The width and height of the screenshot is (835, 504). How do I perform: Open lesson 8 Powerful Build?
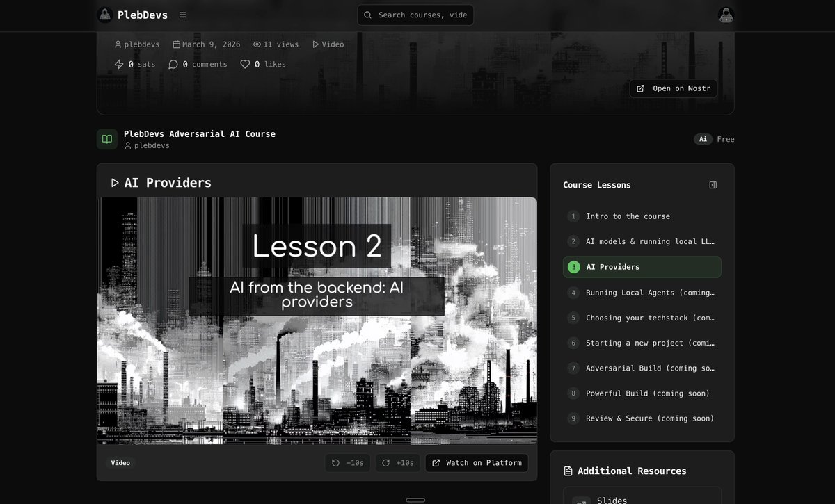tap(642, 393)
